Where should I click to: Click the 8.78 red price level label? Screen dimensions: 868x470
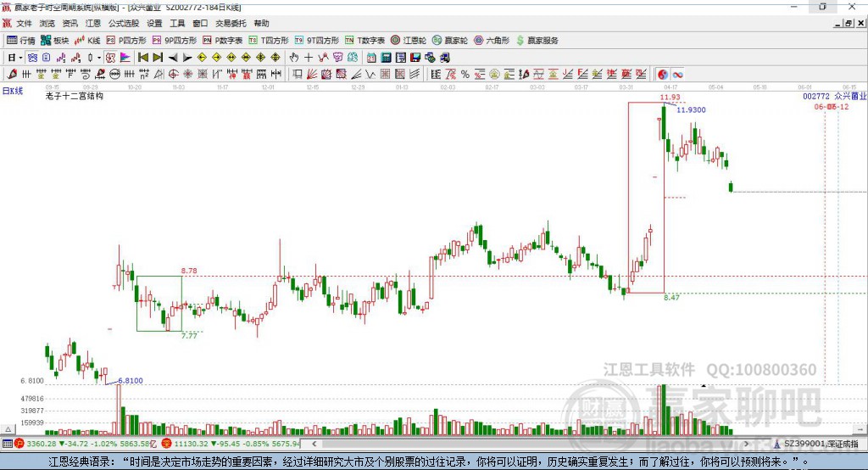(189, 271)
